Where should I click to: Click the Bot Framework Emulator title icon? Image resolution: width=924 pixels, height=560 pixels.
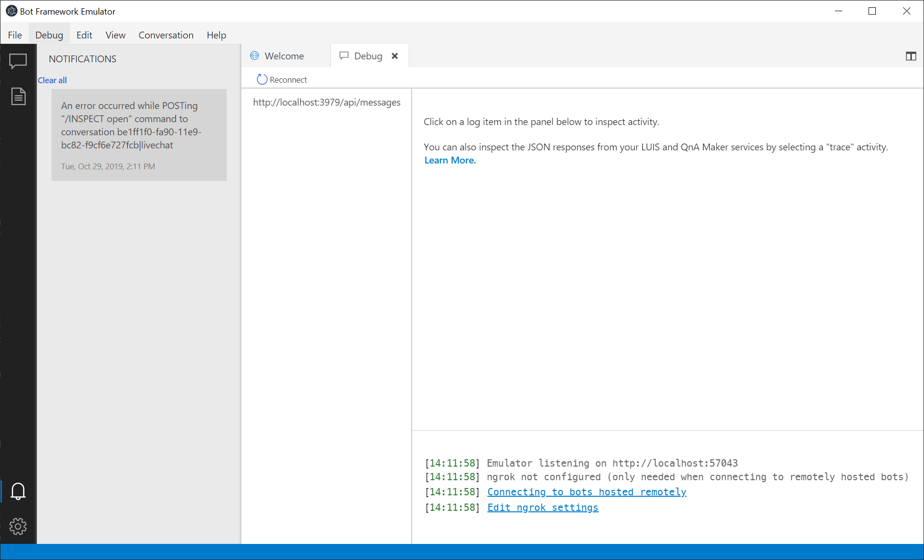click(11, 11)
